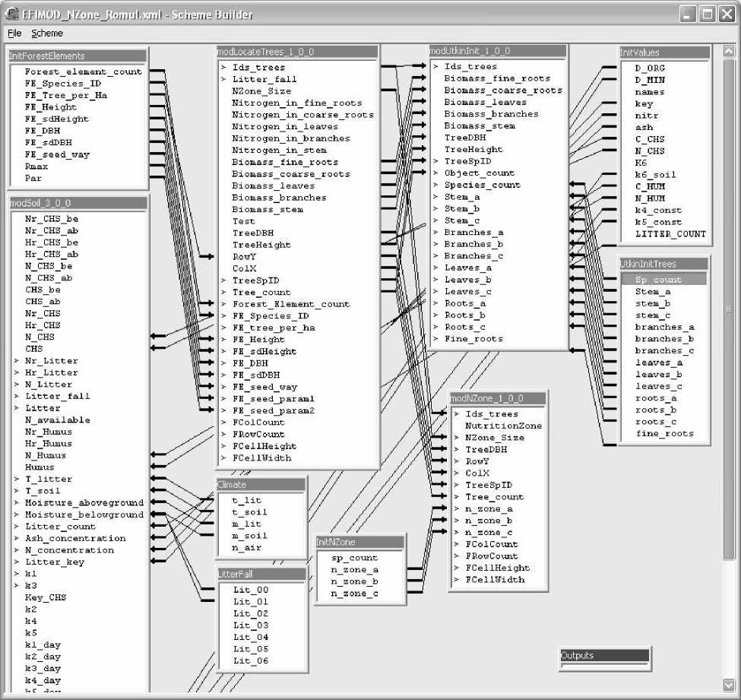Click Ash_concentration in modSoil block
Image resolution: width=741 pixels, height=700 pixels.
click(x=75, y=538)
